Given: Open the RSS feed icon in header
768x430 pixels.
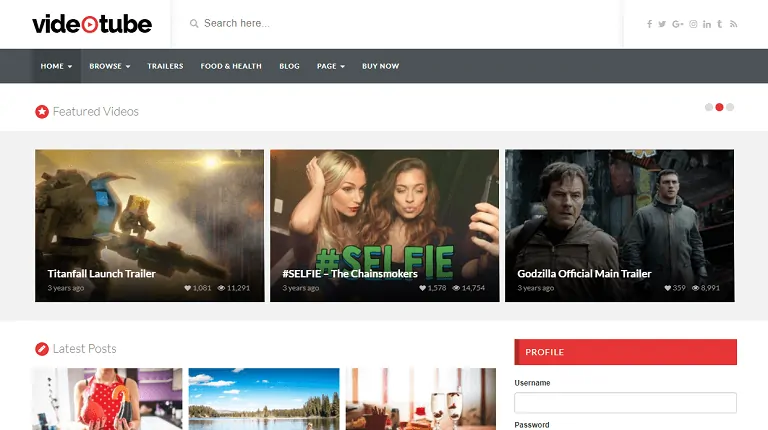Looking at the screenshot, I should [x=733, y=24].
